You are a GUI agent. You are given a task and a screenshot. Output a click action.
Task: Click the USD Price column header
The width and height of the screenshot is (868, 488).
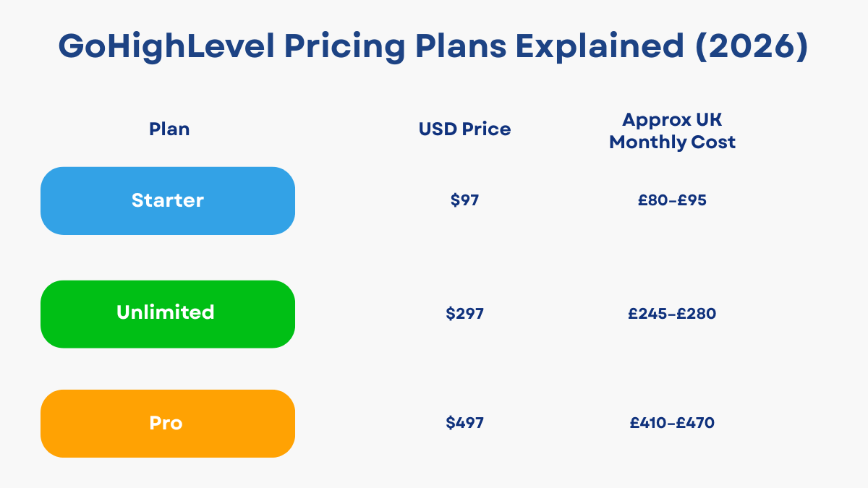point(464,129)
